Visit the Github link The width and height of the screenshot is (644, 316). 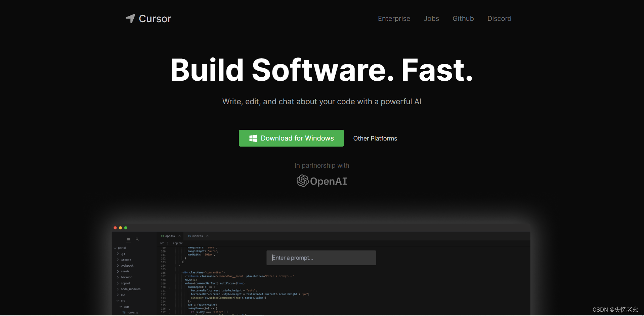click(463, 18)
